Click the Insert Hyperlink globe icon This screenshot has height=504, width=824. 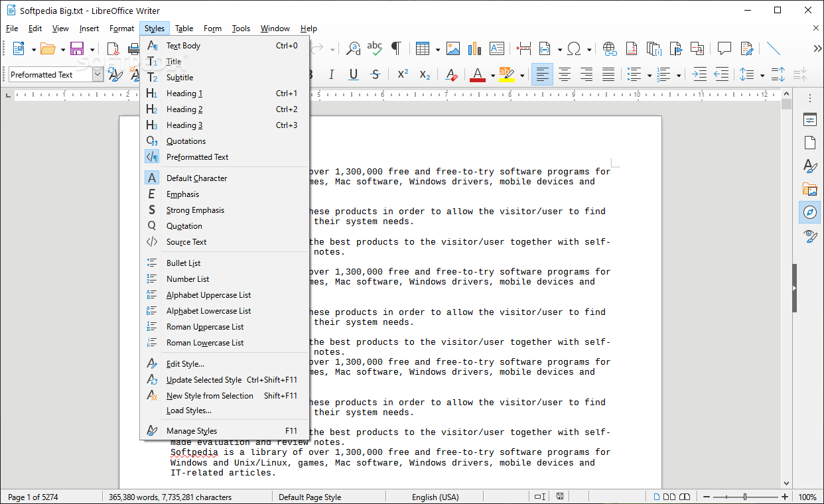coord(610,48)
